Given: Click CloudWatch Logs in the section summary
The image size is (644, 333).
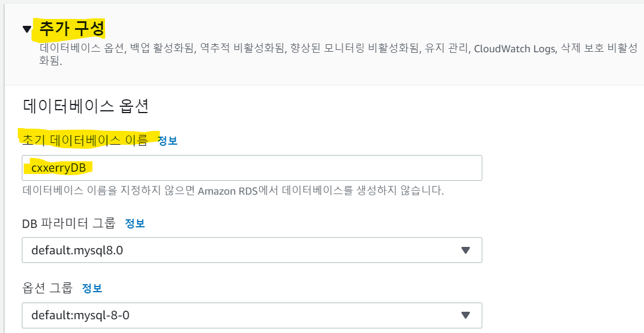Looking at the screenshot, I should [514, 49].
